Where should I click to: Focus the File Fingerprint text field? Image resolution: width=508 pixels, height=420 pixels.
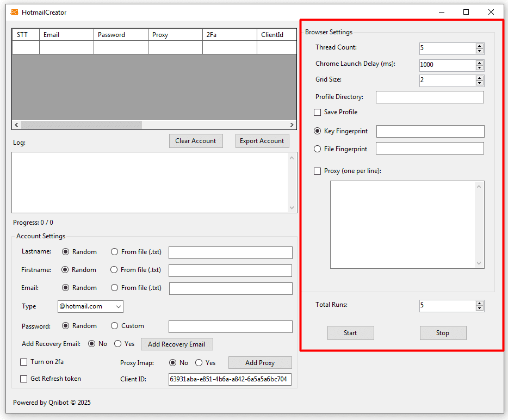(x=430, y=149)
